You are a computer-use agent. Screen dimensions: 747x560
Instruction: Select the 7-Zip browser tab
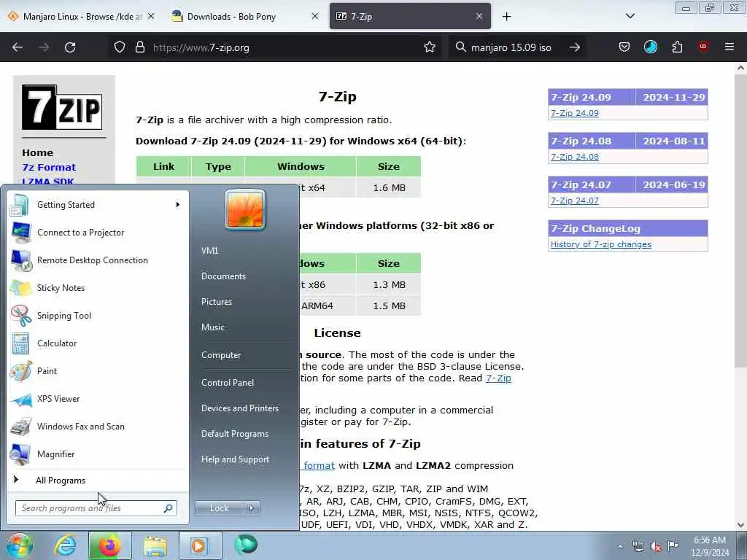pos(410,16)
